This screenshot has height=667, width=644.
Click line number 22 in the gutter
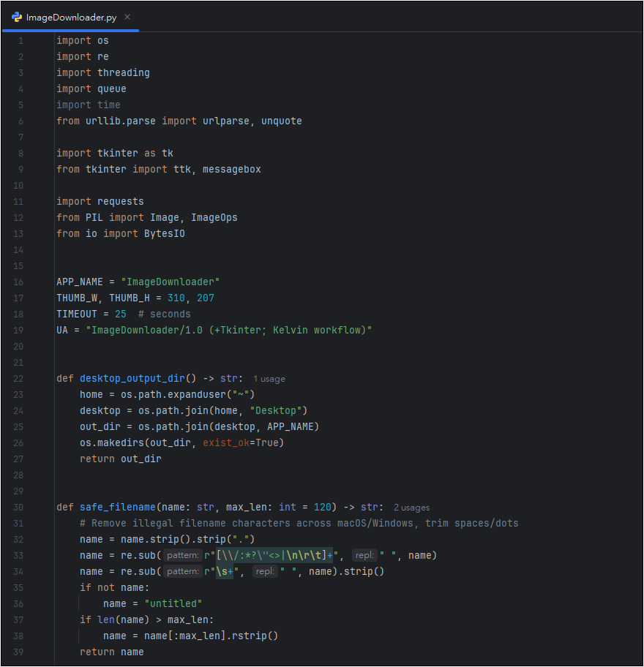point(18,379)
